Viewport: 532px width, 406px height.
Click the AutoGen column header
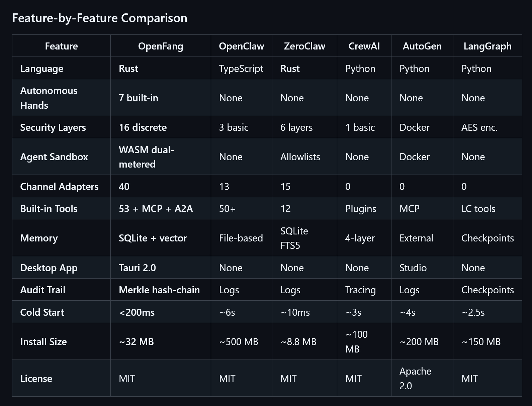pyautogui.click(x=422, y=46)
